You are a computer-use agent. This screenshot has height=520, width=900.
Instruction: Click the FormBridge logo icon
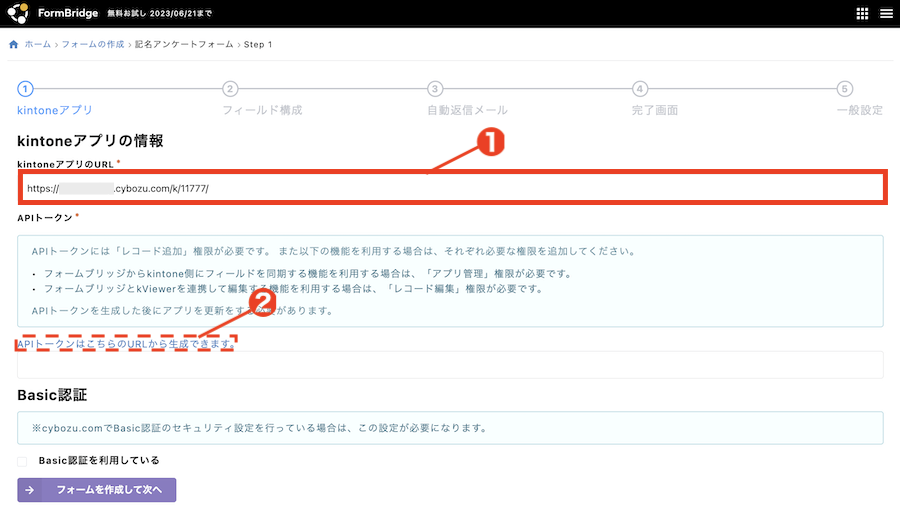(x=18, y=13)
